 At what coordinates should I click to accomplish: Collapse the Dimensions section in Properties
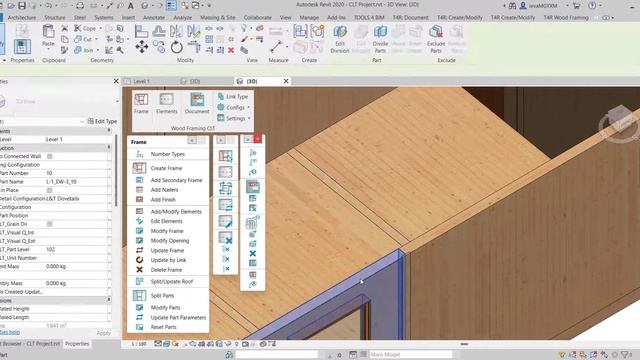(x=109, y=300)
